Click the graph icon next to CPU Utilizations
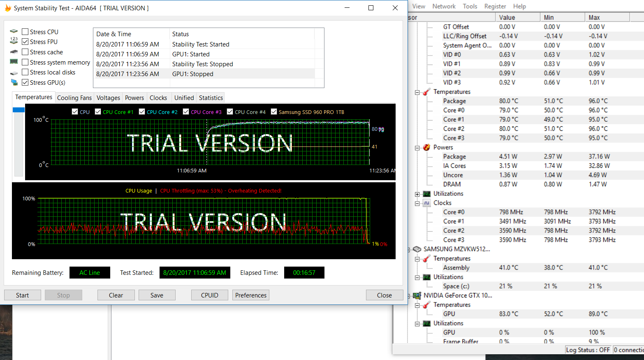The image size is (644, 360). click(x=427, y=194)
